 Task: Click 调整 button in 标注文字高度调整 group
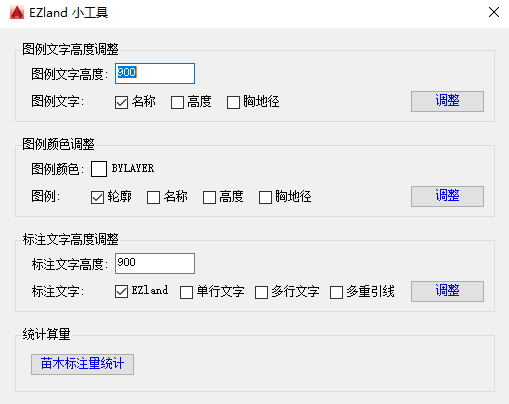(447, 291)
